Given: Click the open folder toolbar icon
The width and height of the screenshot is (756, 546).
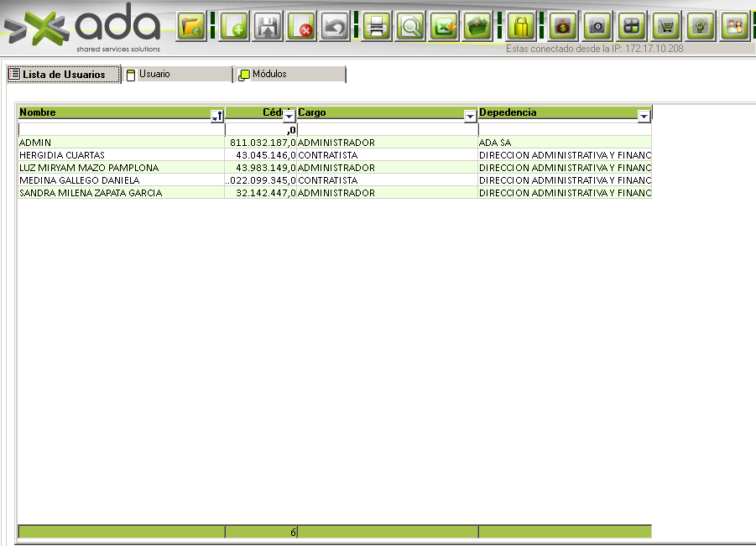Looking at the screenshot, I should coord(191,27).
